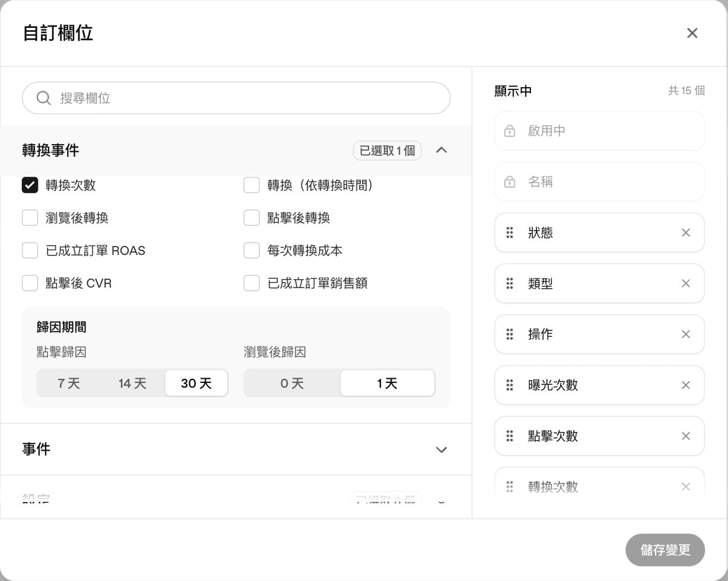Remove the 轉換次數 column from the list

[x=686, y=487]
